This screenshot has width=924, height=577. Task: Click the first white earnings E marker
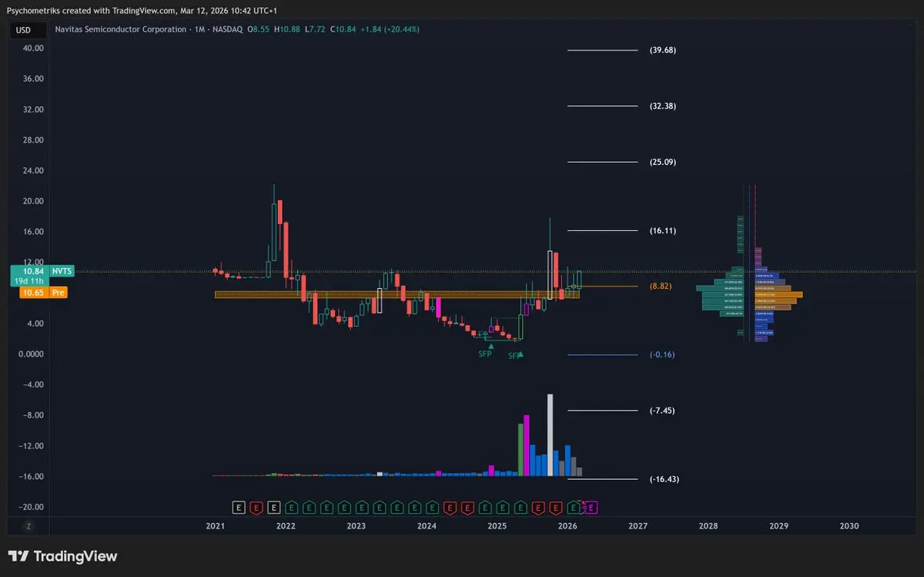tap(239, 507)
